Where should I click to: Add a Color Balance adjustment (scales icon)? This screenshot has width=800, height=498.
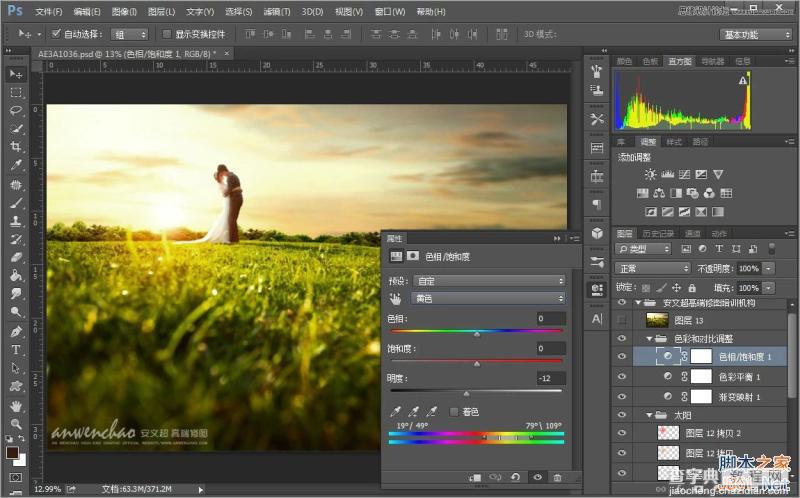[x=659, y=193]
